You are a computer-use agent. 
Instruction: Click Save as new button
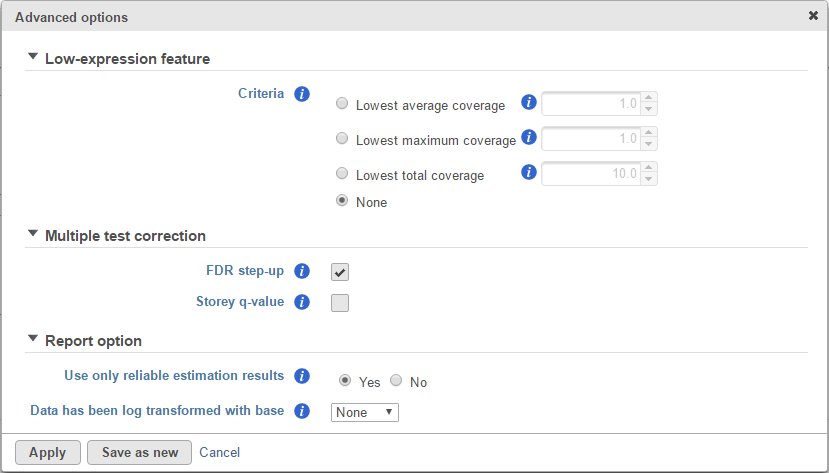(140, 452)
